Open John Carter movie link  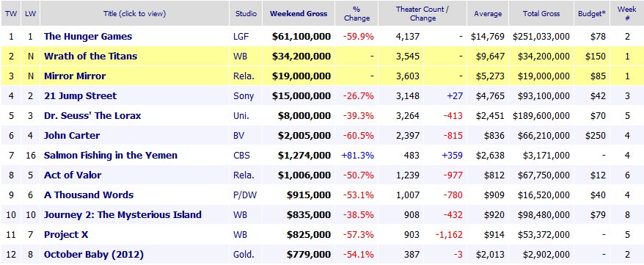coord(72,136)
